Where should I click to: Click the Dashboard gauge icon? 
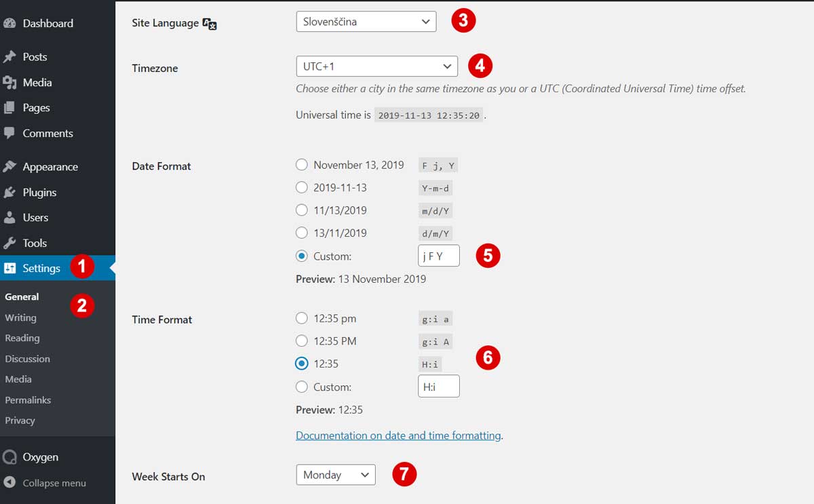pyautogui.click(x=9, y=23)
